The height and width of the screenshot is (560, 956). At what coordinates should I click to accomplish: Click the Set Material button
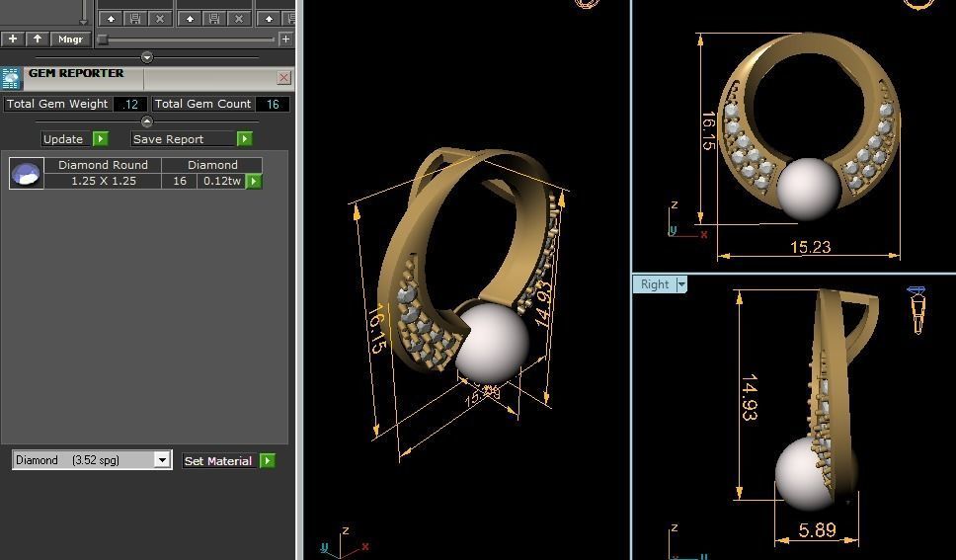pyautogui.click(x=218, y=461)
